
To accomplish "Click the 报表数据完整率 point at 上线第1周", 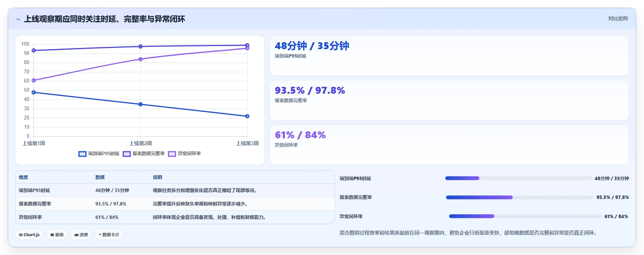I will click(x=34, y=50).
